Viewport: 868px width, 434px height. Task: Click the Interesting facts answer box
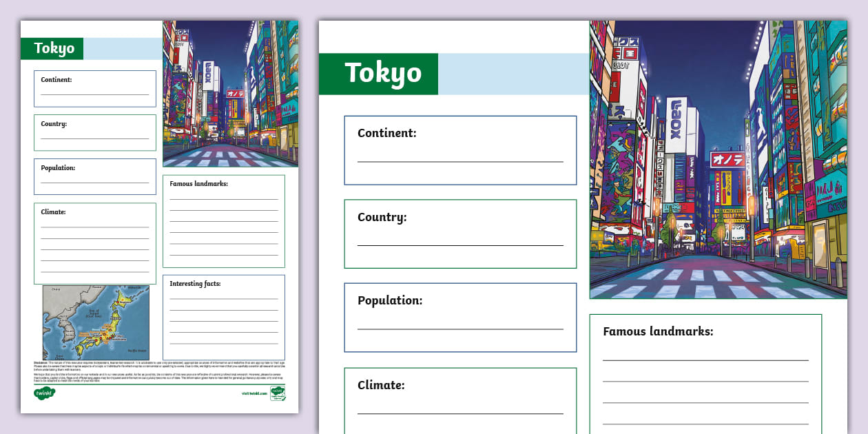click(224, 317)
